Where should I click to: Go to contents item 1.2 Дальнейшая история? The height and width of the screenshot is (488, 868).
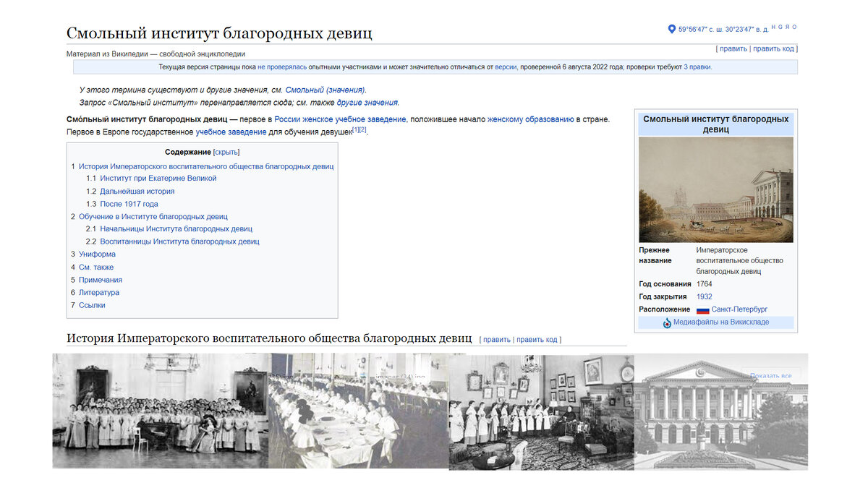[130, 192]
